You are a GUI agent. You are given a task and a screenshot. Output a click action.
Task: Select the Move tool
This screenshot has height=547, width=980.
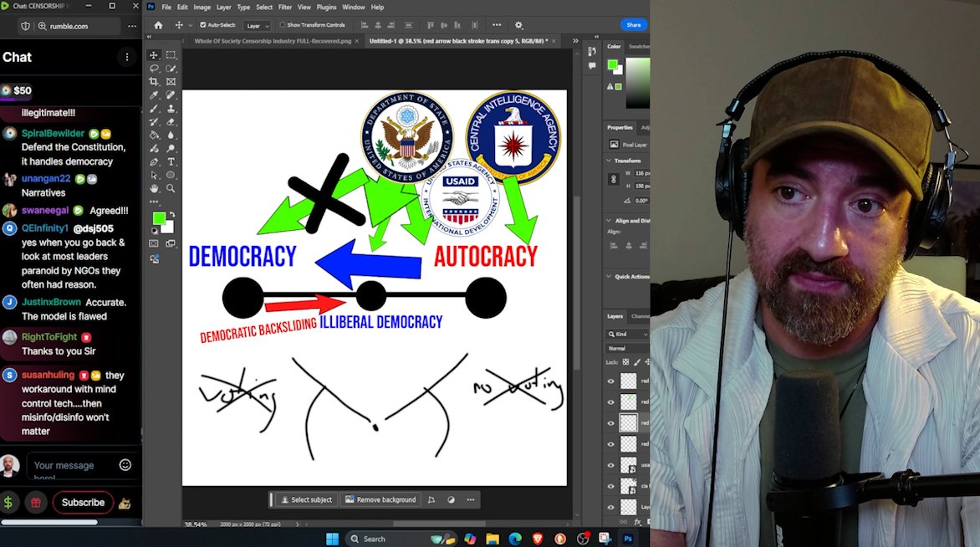[x=154, y=55]
